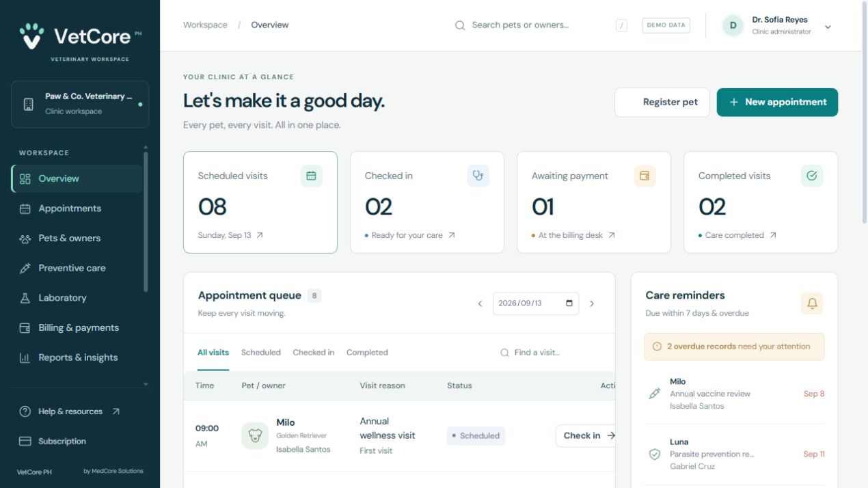Click Milo's dog avatar in the queue
Screen dimensions: 868x488
click(x=255, y=435)
